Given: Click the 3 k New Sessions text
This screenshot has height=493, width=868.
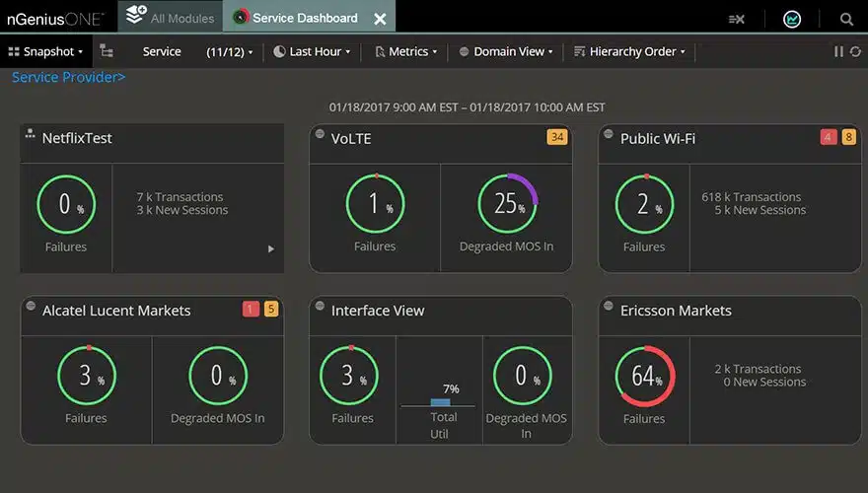Looking at the screenshot, I should point(182,210).
